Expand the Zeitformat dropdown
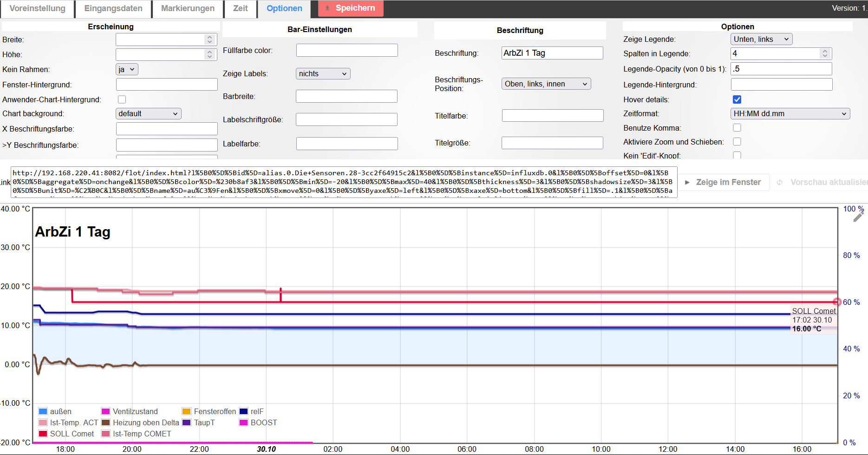Screen dimensions: 868x455 790,114
